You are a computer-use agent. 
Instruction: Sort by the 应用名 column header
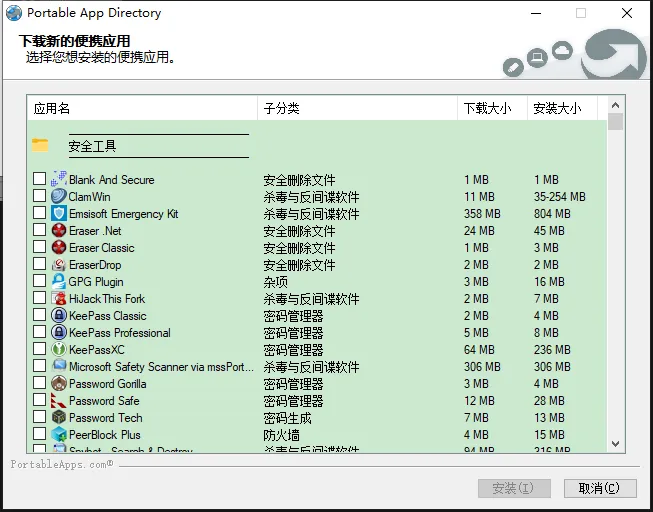tap(142, 108)
